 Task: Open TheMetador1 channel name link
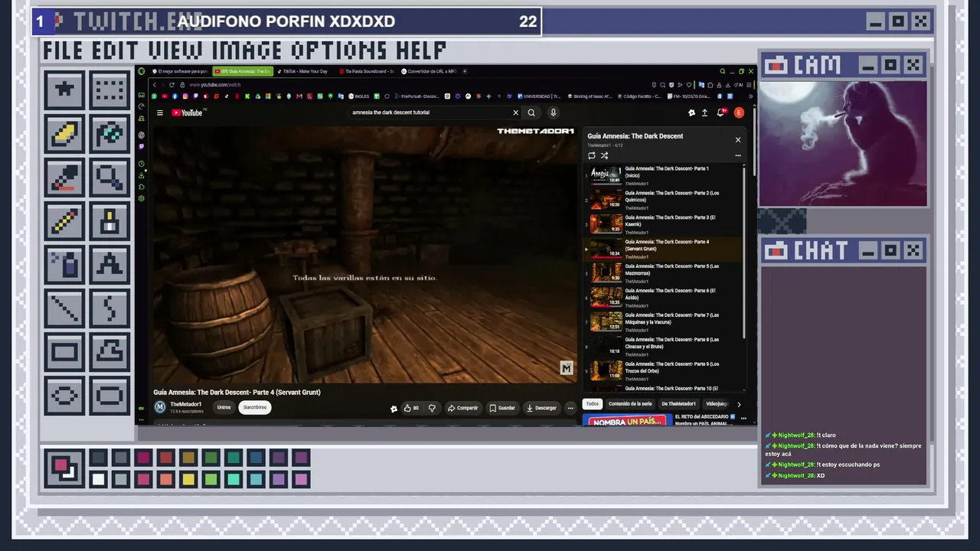pyautogui.click(x=186, y=404)
